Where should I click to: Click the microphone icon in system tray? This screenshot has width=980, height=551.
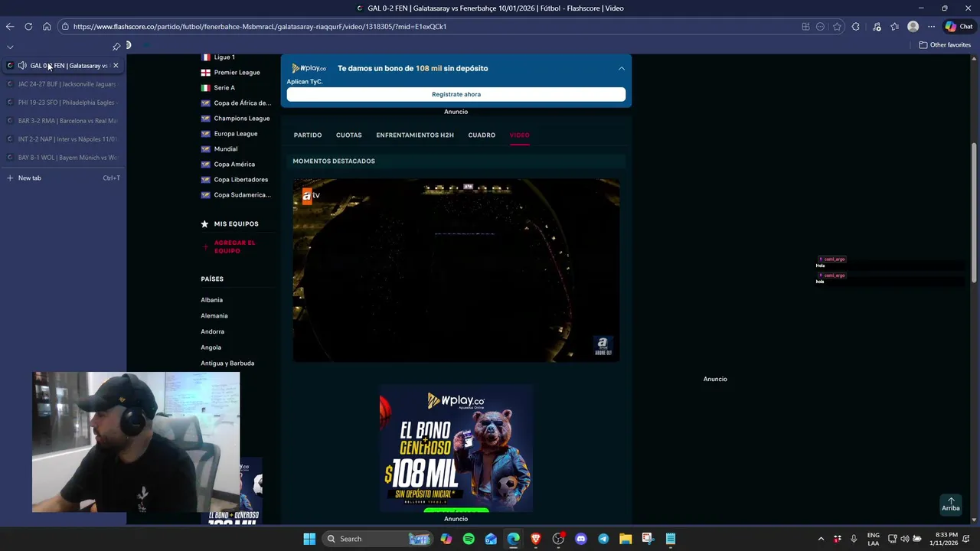[854, 539]
